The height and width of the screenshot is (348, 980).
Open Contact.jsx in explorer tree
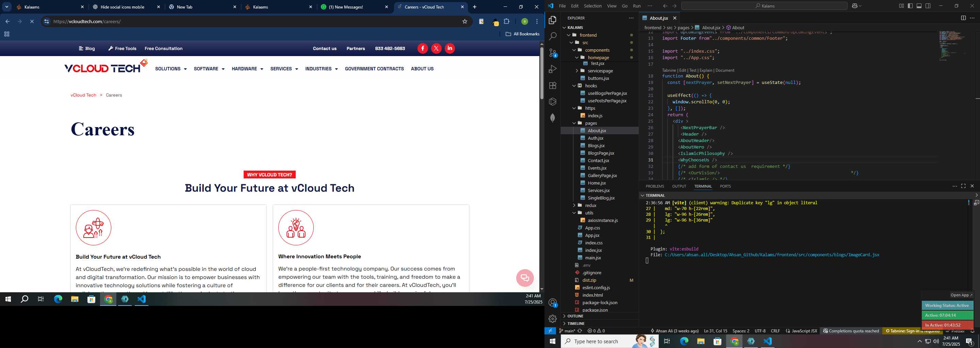pos(598,160)
